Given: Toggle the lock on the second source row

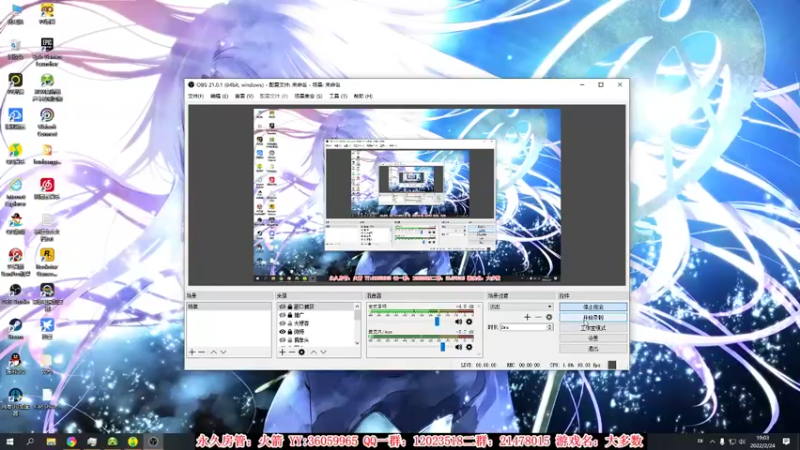Looking at the screenshot, I should coord(290,315).
